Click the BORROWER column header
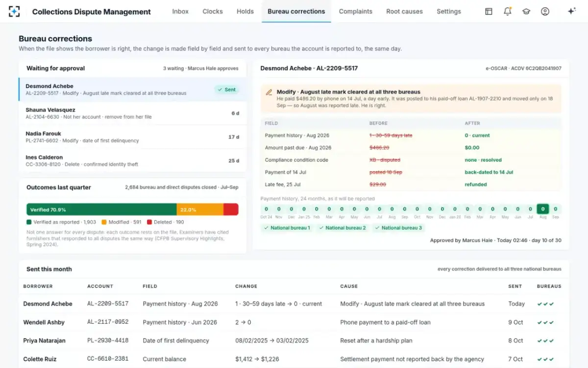This screenshot has width=588, height=368. click(38, 286)
